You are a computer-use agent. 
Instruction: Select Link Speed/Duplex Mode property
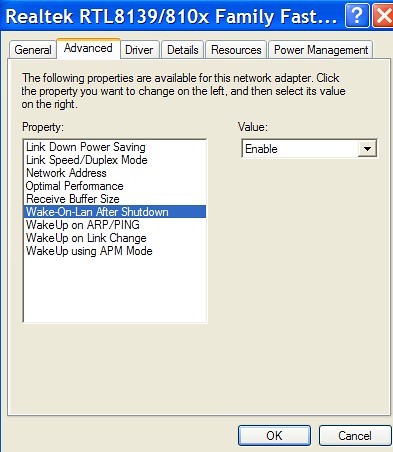tap(115, 160)
